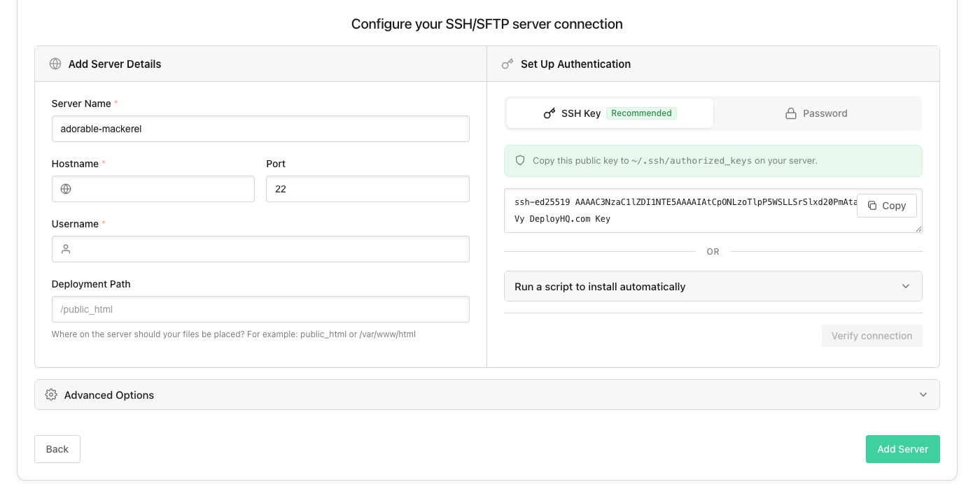Click the Deployment Path input field
The width and height of the screenshot is (980, 489).
(x=260, y=309)
